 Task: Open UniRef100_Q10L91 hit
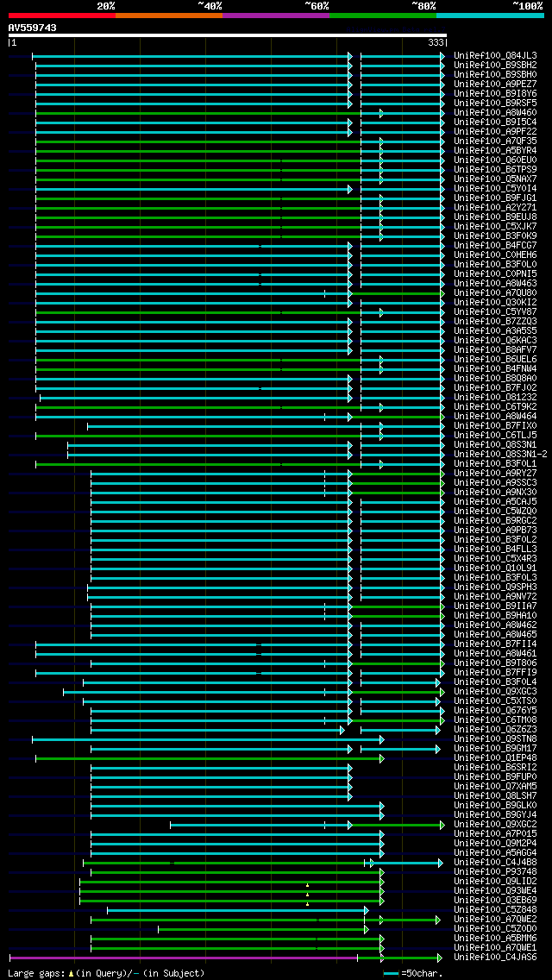[495, 569]
